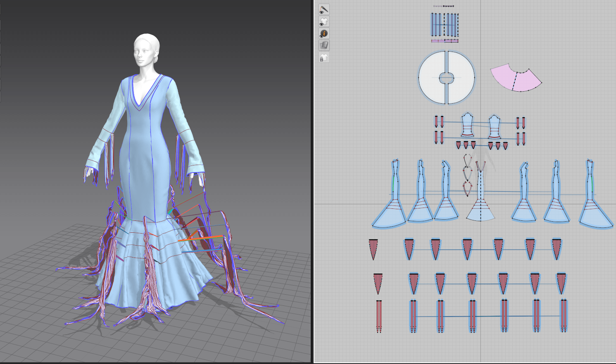Select left half of the circular pattern

click(x=430, y=78)
